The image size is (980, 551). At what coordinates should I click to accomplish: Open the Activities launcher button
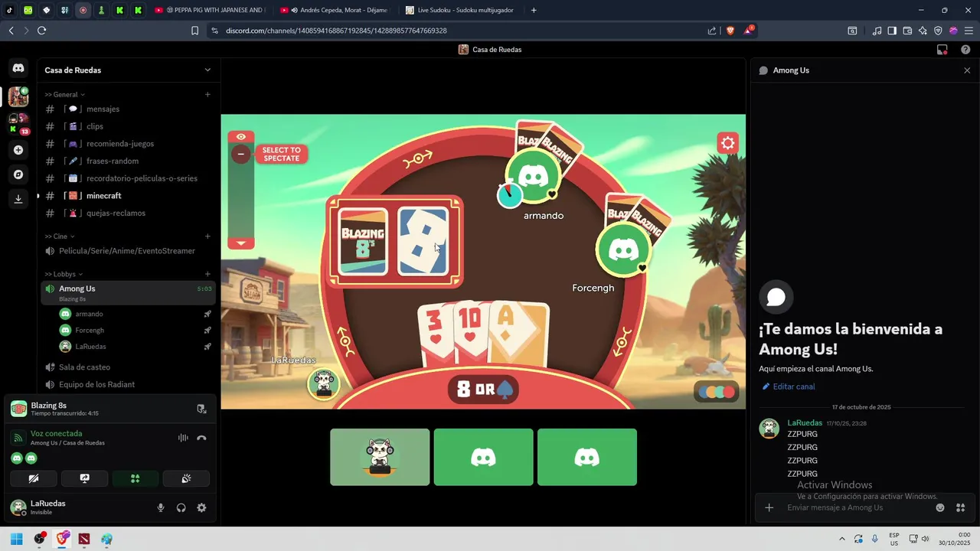click(136, 479)
